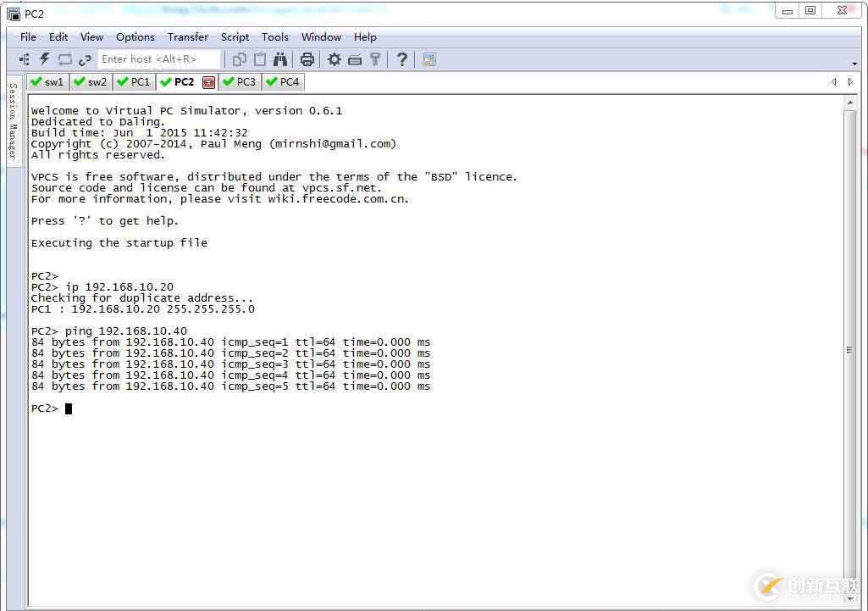This screenshot has width=868, height=611.
Task: Click the 'wiki.freecode.com.cn' text
Action: [x=337, y=199]
